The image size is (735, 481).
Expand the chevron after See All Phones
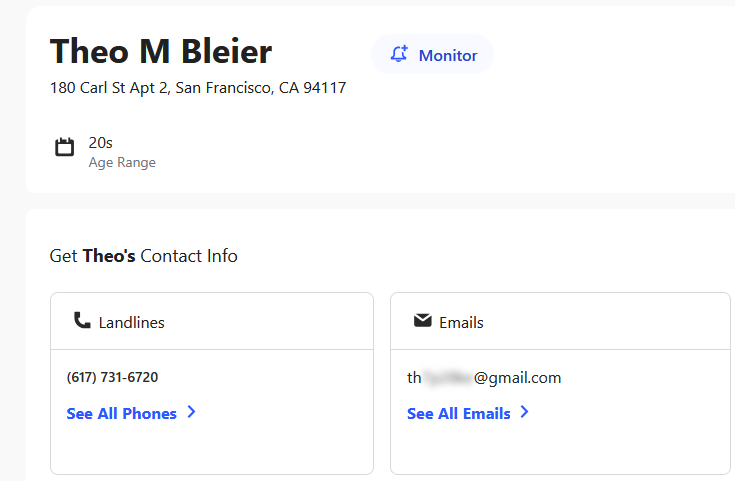point(191,412)
